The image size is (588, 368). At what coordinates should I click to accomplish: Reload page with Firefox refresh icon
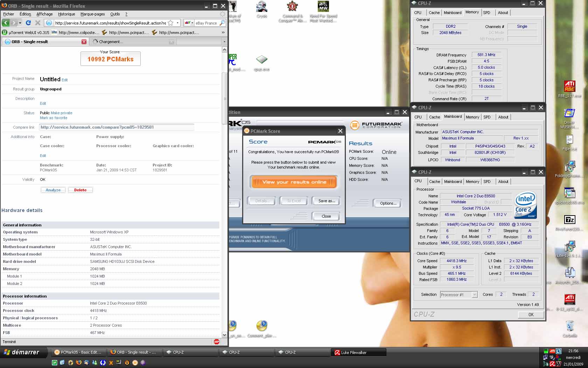tap(28, 23)
